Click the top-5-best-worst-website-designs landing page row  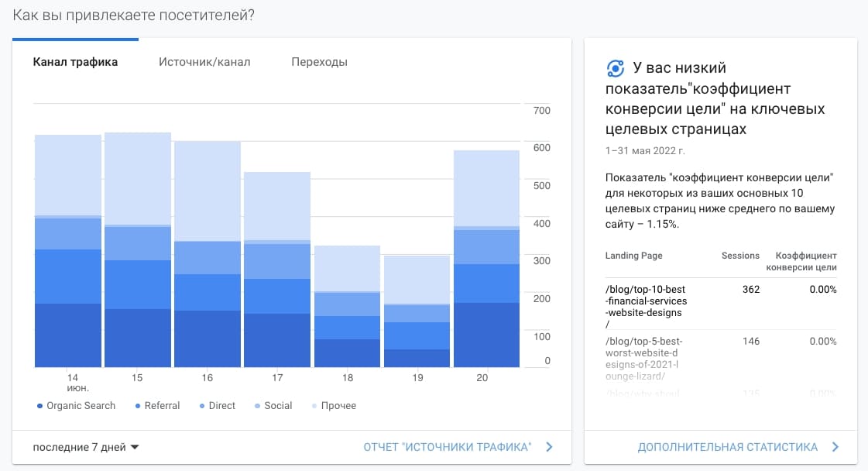click(721, 359)
